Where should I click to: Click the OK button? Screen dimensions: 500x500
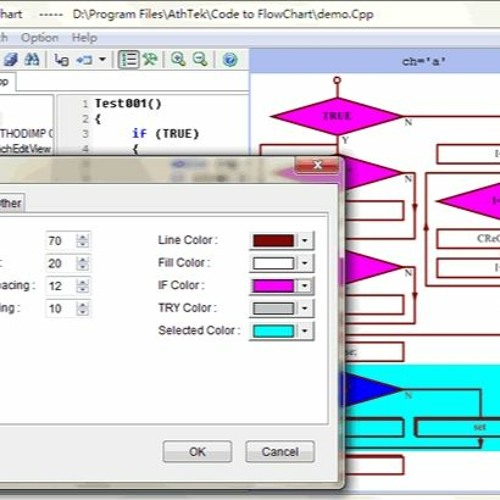197,452
